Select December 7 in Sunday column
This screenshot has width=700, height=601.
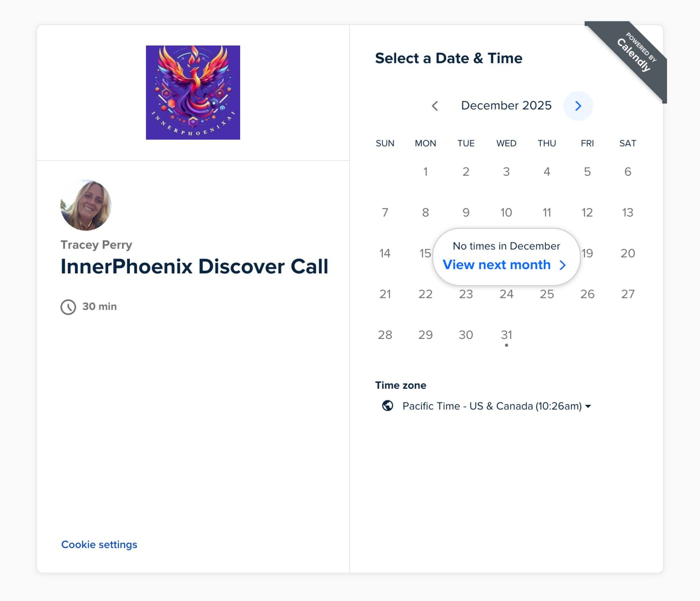pos(385,213)
